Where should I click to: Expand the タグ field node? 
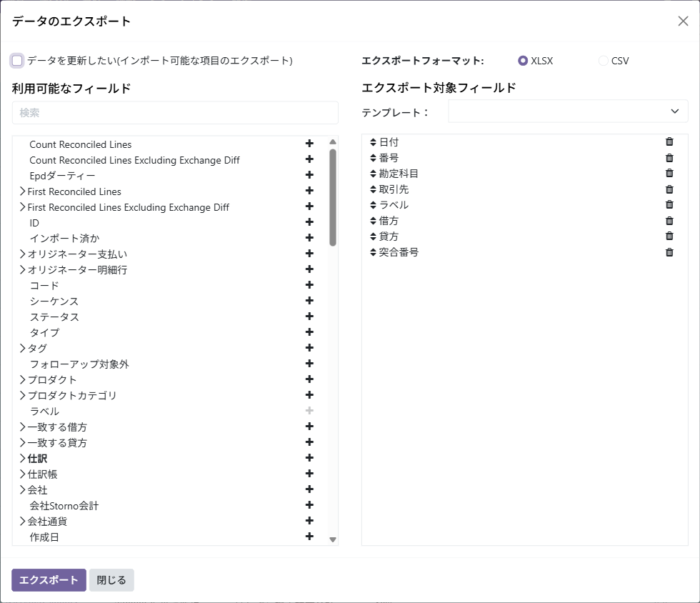(22, 348)
